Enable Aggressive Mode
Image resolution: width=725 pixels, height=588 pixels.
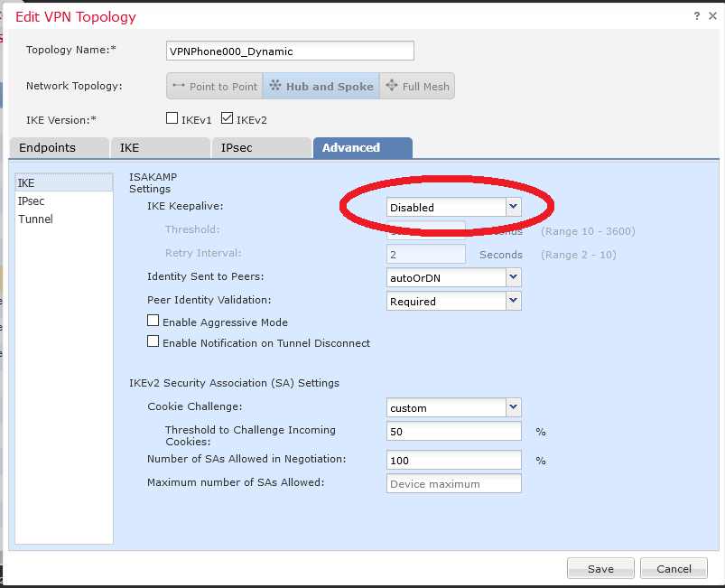[x=153, y=322]
